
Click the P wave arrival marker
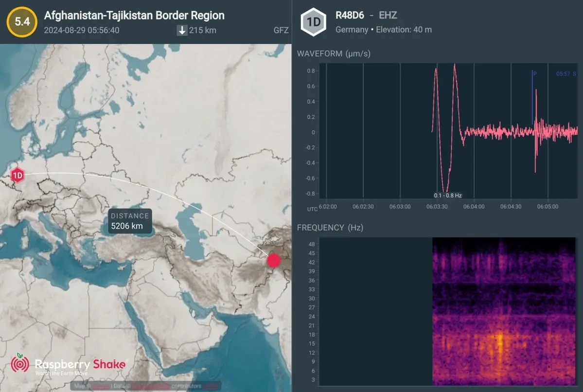[534, 74]
